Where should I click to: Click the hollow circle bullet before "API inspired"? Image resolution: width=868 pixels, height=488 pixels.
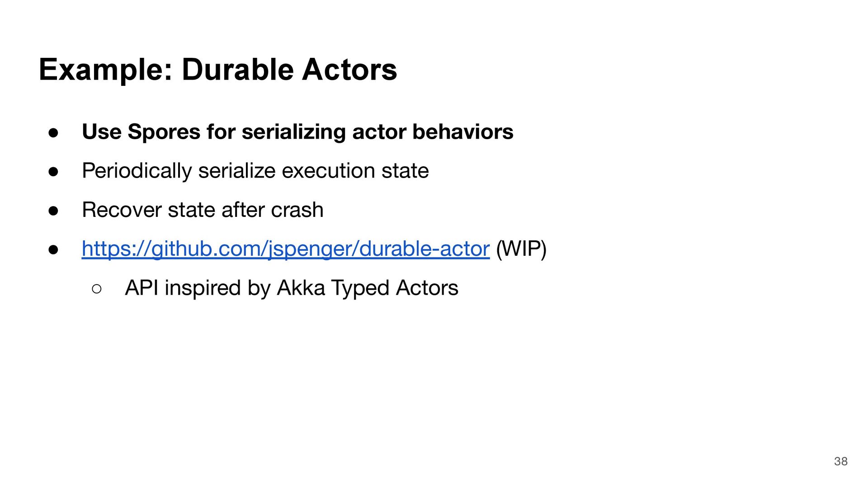click(x=97, y=288)
